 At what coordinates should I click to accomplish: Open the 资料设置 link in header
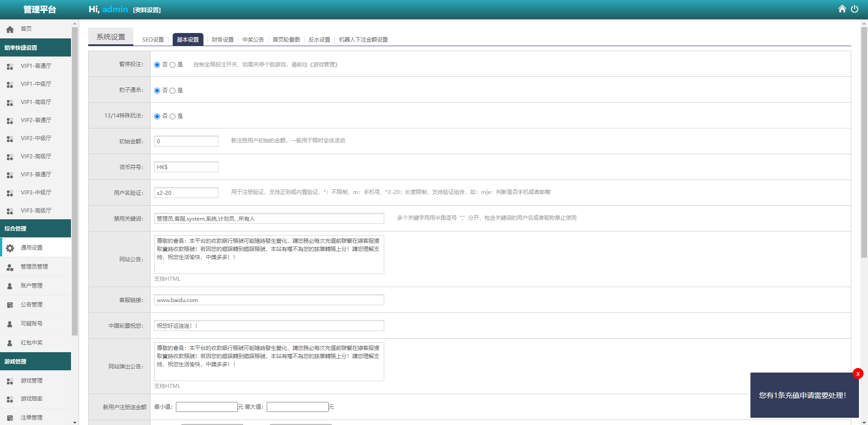point(147,10)
